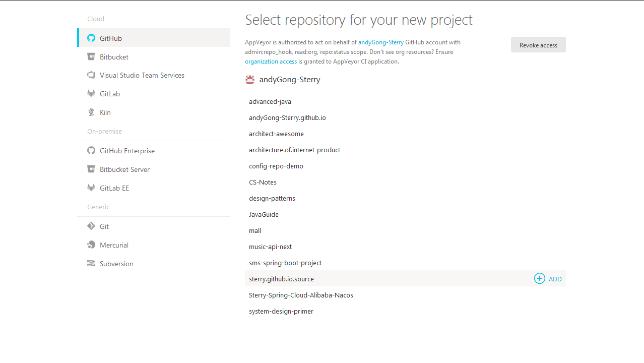644x363 pixels.
Task: Select Sterry-Spring-Cloud-Alibaba-Nacos repository
Action: click(405, 295)
